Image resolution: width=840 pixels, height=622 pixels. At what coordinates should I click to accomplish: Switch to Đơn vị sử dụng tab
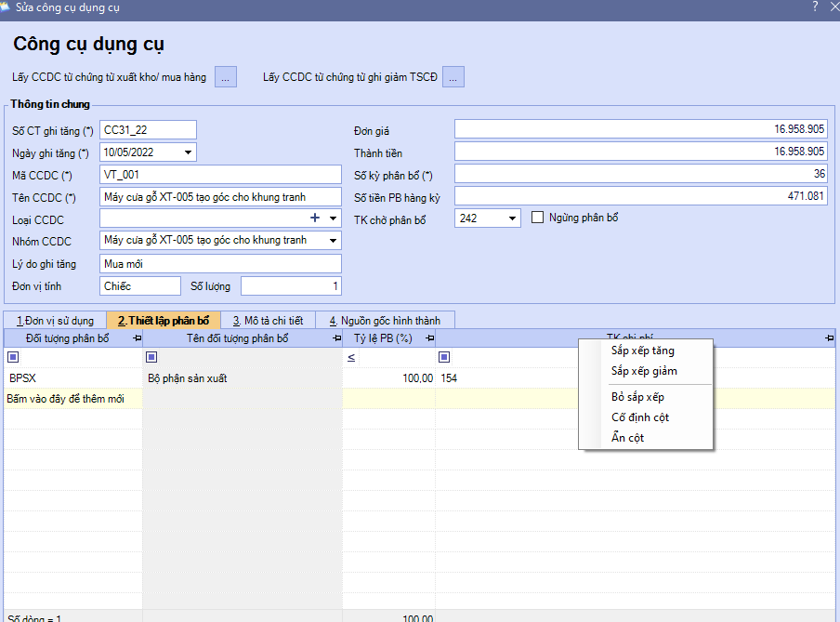point(55,321)
